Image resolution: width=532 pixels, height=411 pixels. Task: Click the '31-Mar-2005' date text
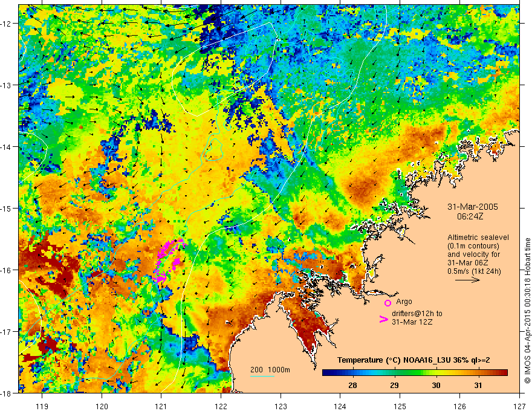tap(473, 207)
